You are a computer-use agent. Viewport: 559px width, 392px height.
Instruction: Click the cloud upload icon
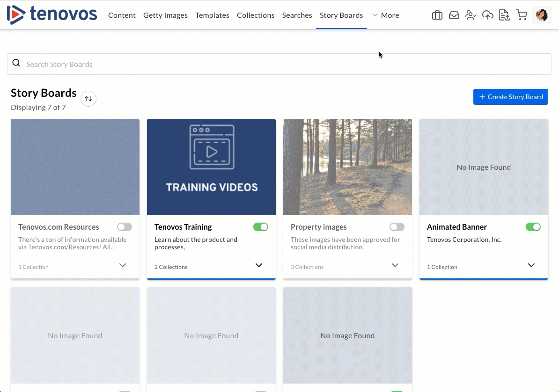[488, 15]
